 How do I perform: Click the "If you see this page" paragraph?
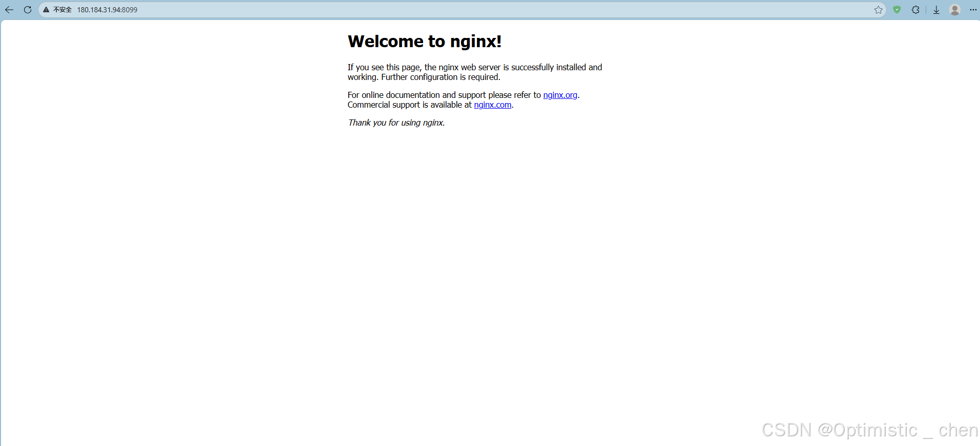coord(474,67)
